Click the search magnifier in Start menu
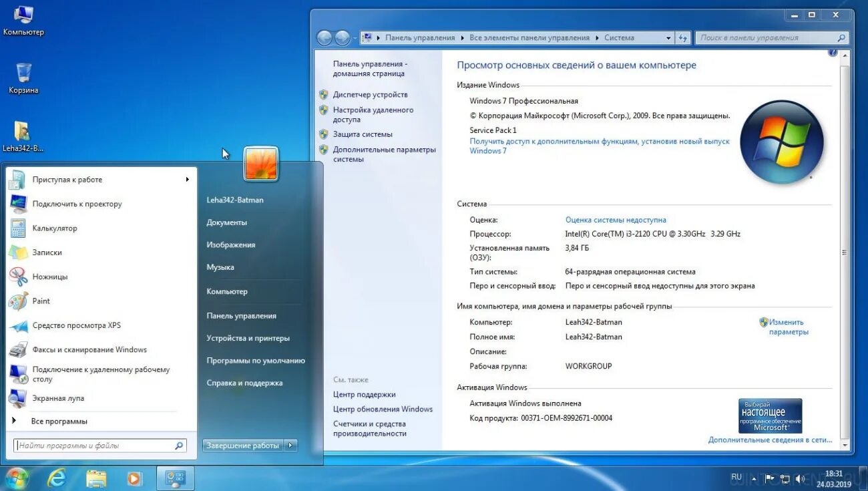The width and height of the screenshot is (868, 491). 180,446
